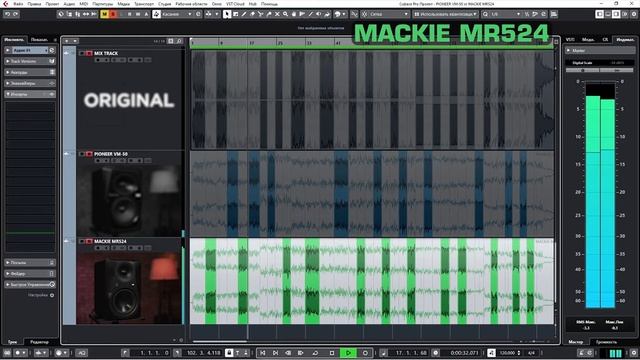This screenshot has height=360, width=640.
Task: Switch to the VSTi tab in right zone
Action: click(x=570, y=40)
